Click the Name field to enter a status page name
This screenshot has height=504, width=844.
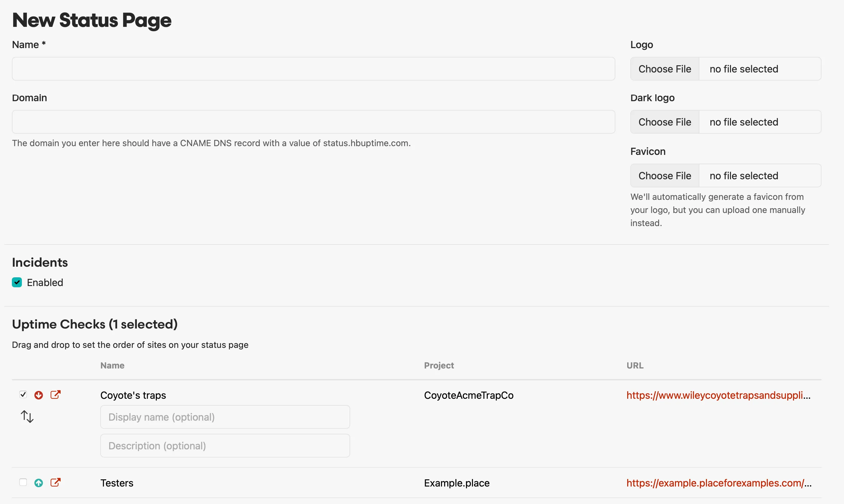(x=312, y=69)
